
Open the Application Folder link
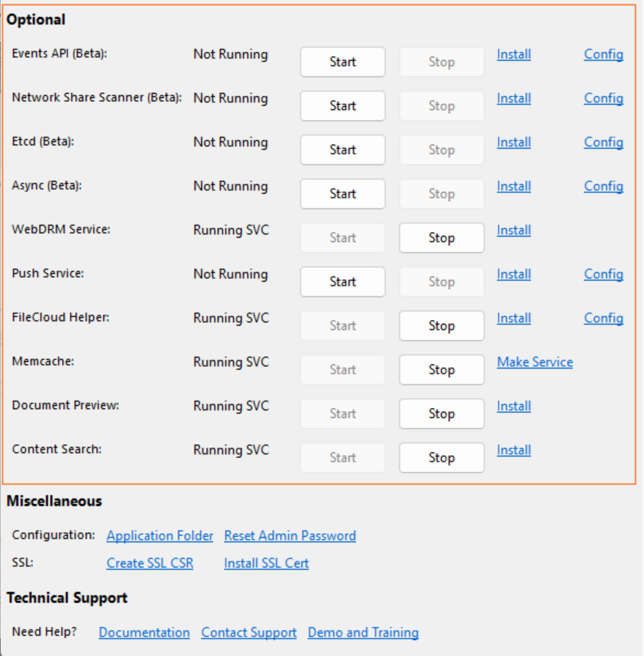click(x=160, y=536)
